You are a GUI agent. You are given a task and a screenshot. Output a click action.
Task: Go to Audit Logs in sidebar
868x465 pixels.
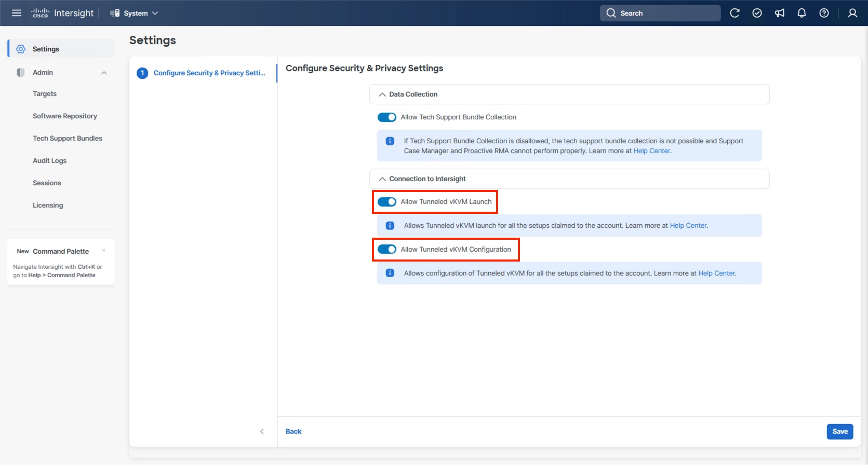pyautogui.click(x=49, y=161)
